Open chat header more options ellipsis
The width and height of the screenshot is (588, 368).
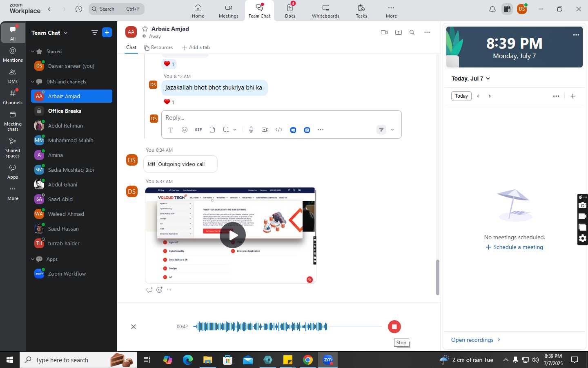(x=427, y=32)
